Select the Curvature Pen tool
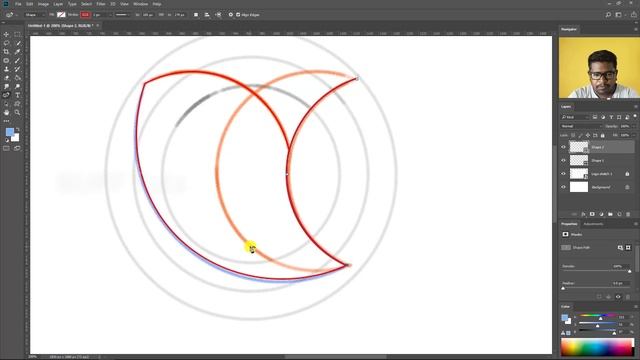Image resolution: width=640 pixels, height=360 pixels. pos(6,95)
